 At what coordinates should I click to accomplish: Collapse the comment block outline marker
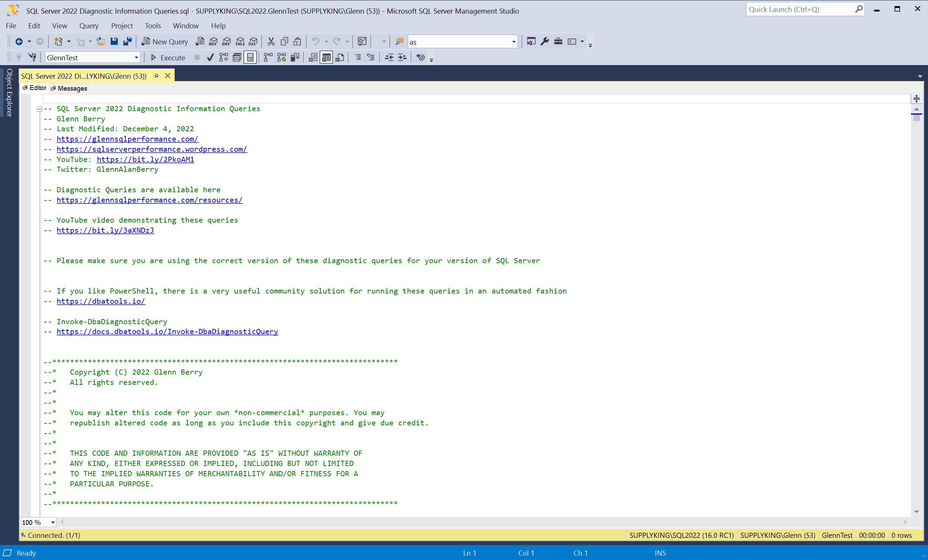39,109
